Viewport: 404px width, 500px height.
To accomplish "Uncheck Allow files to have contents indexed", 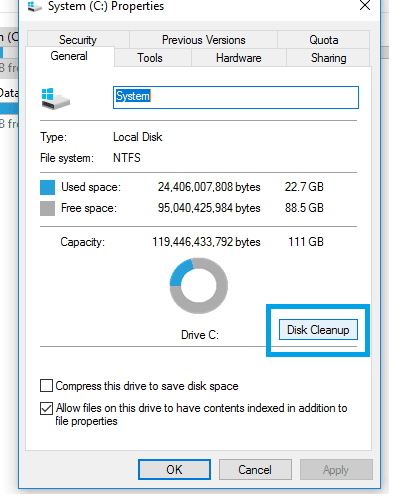I will coord(46,408).
